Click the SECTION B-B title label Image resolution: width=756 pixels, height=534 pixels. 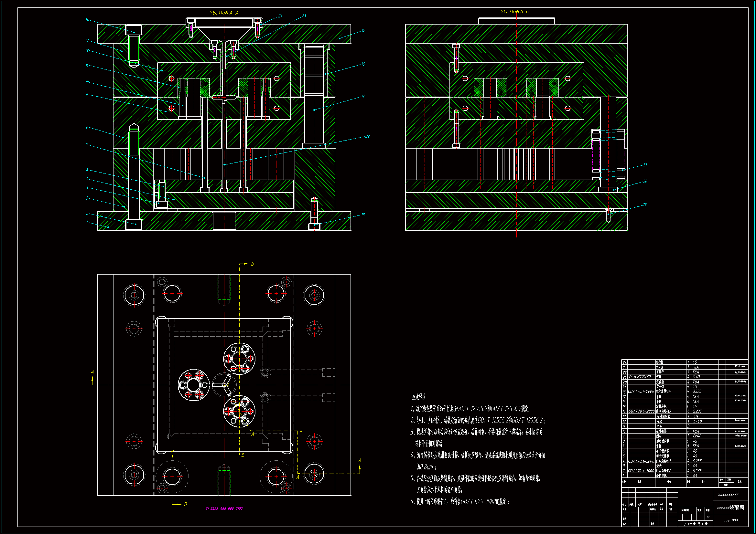click(515, 12)
